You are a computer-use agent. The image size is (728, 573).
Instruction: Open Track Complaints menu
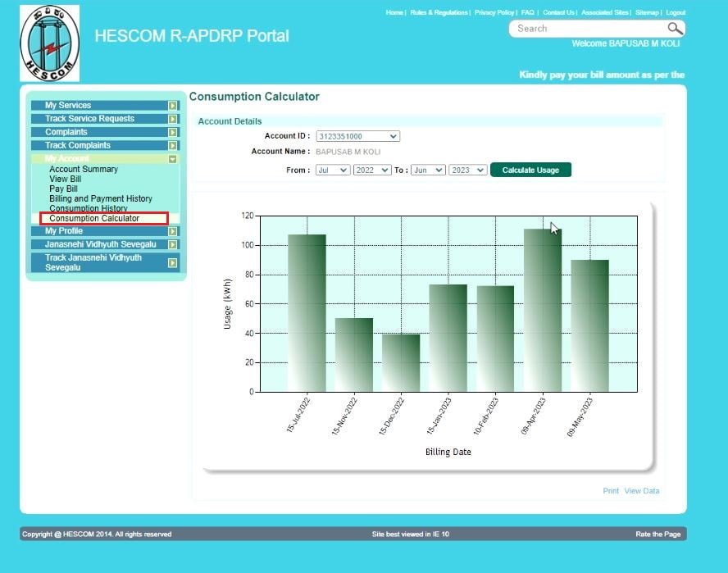point(106,146)
